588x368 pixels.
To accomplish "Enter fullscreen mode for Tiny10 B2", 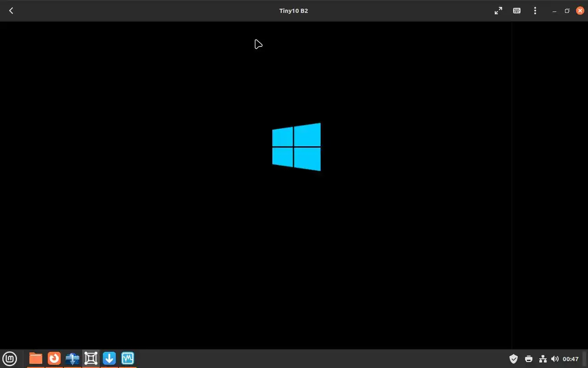I will pyautogui.click(x=498, y=11).
